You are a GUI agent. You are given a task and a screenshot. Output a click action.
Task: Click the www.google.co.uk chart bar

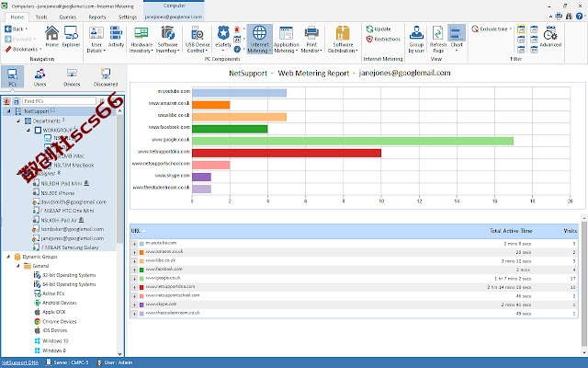pos(353,141)
